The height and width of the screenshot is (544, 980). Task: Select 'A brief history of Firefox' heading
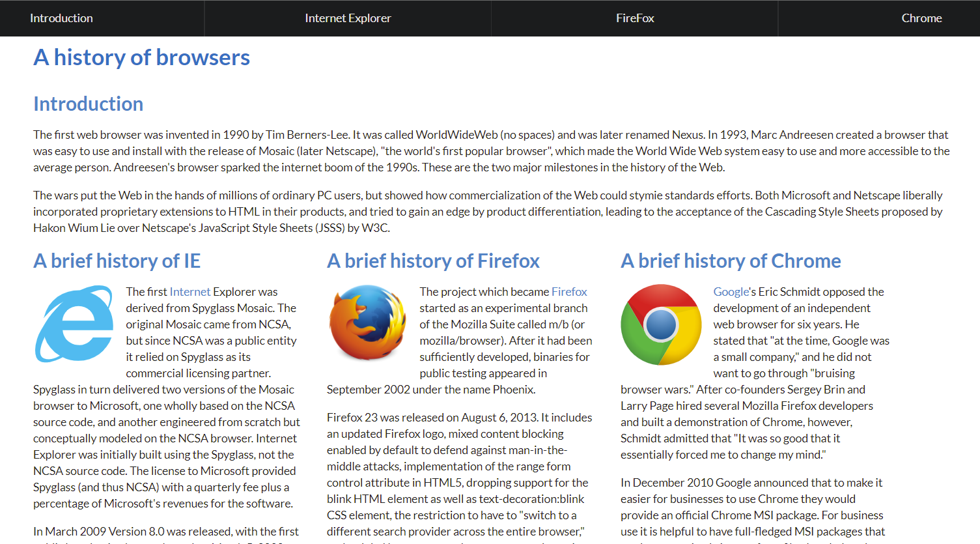pyautogui.click(x=433, y=261)
